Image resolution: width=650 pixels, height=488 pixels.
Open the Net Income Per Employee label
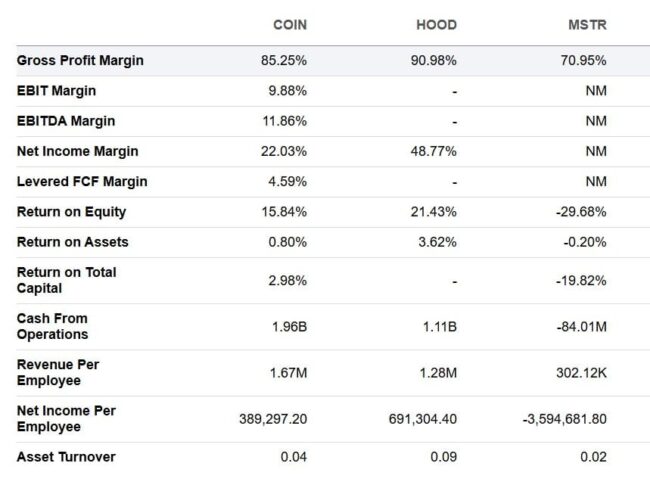click(x=66, y=418)
